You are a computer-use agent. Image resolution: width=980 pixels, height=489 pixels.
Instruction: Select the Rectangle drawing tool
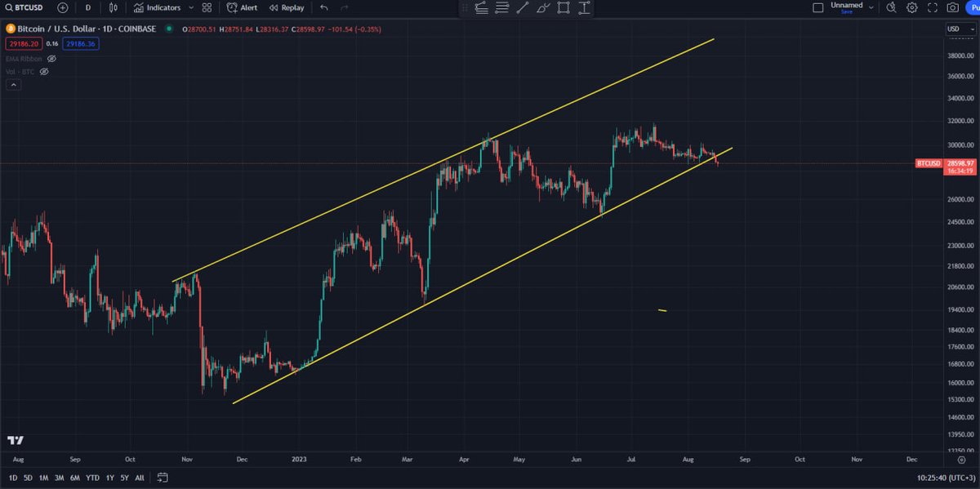coord(562,7)
